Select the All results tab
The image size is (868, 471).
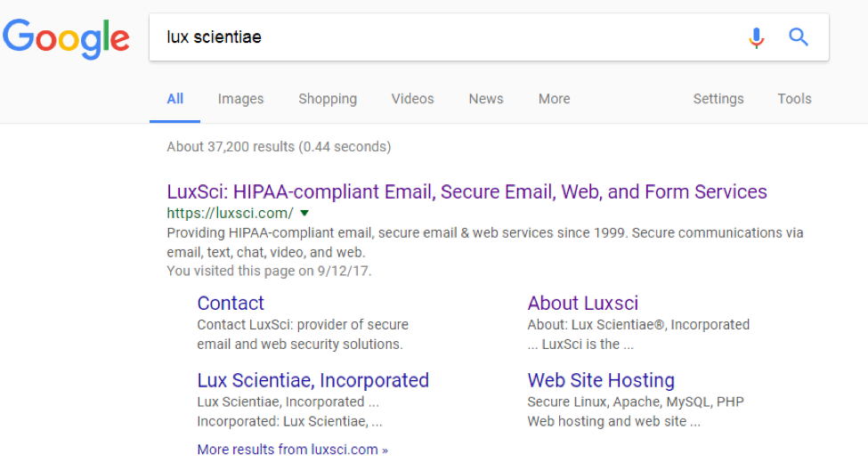(x=174, y=99)
